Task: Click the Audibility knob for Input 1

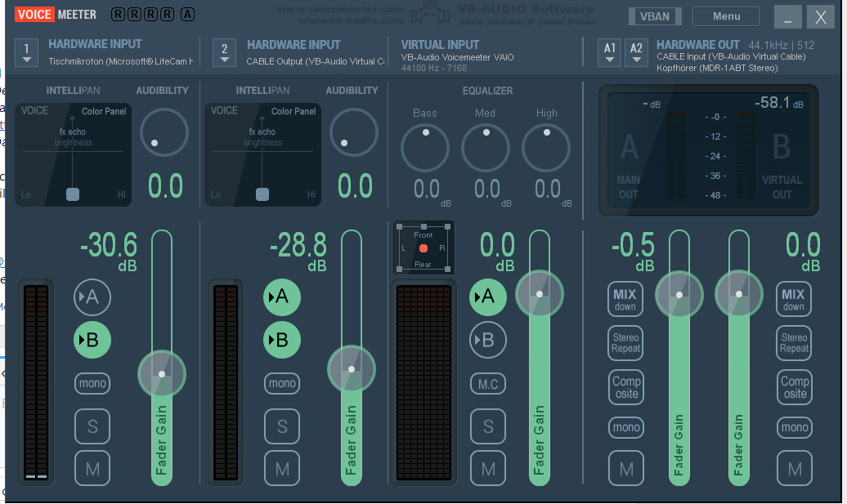Action: coord(164,133)
